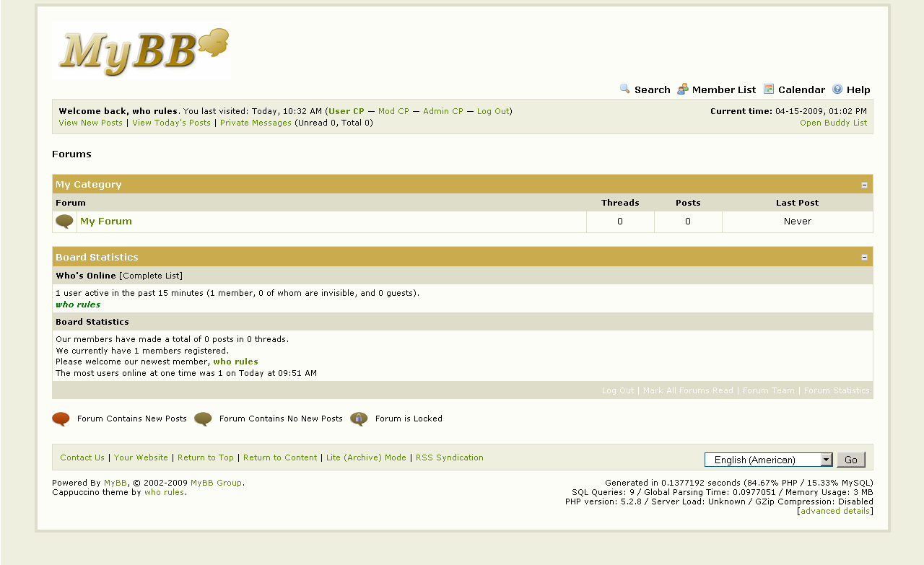Open the User CP menu link
This screenshot has width=924, height=565.
346,111
